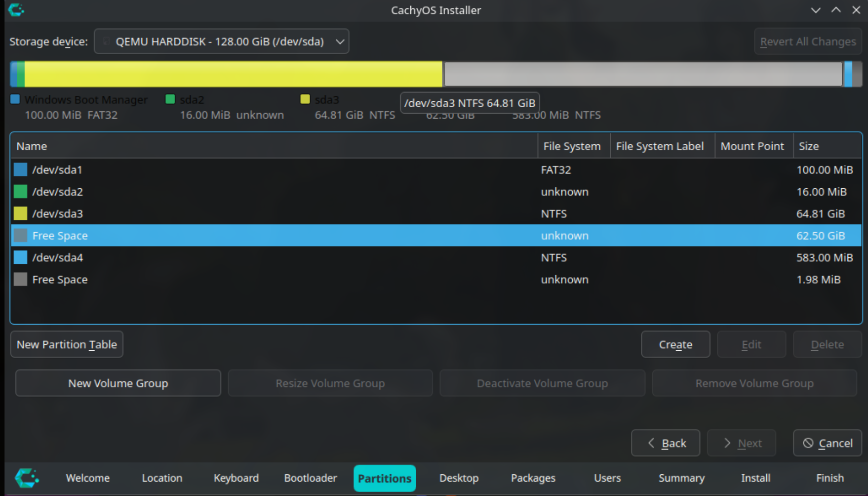Select the light blue sda4 segment in the disk bar

(848, 74)
